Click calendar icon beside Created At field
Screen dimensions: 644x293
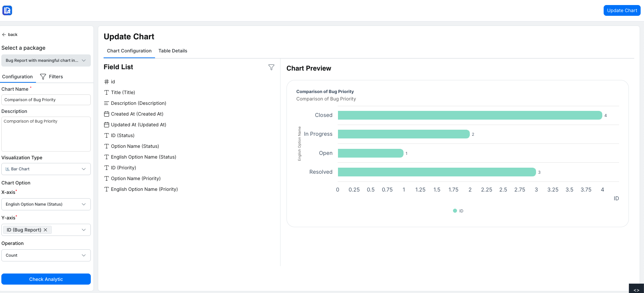point(107,114)
